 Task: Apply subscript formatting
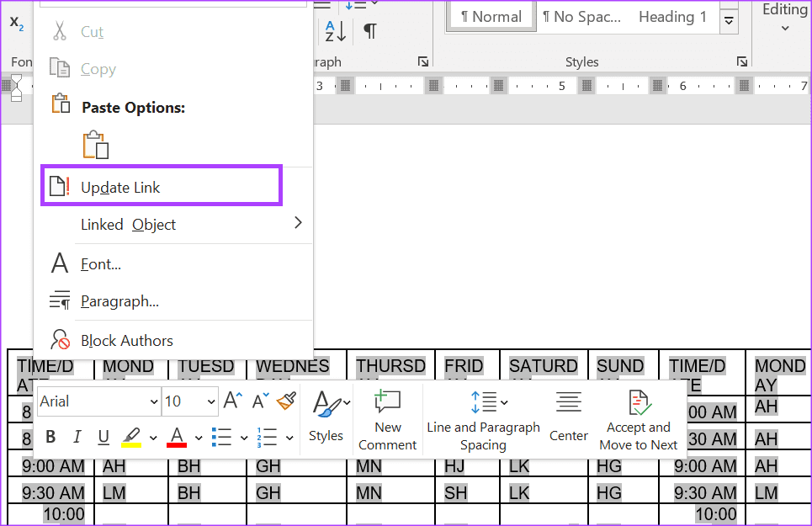point(16,21)
